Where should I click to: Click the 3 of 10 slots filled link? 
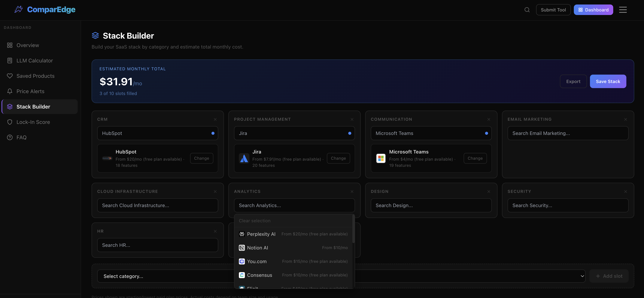tap(118, 93)
